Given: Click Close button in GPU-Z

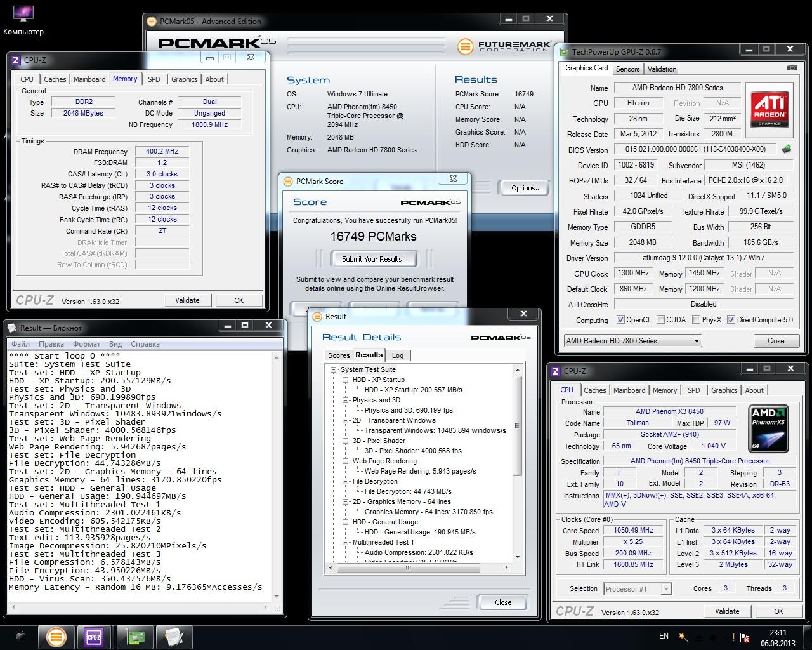Looking at the screenshot, I should pyautogui.click(x=775, y=341).
